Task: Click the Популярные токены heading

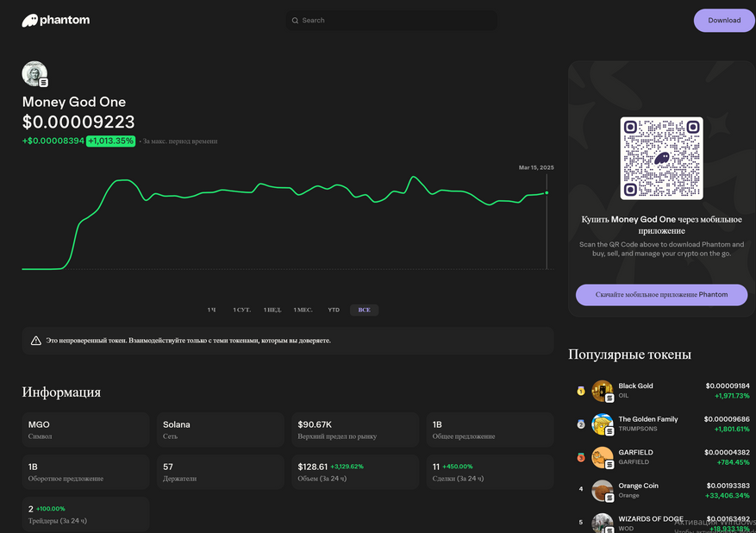Action: (629, 354)
